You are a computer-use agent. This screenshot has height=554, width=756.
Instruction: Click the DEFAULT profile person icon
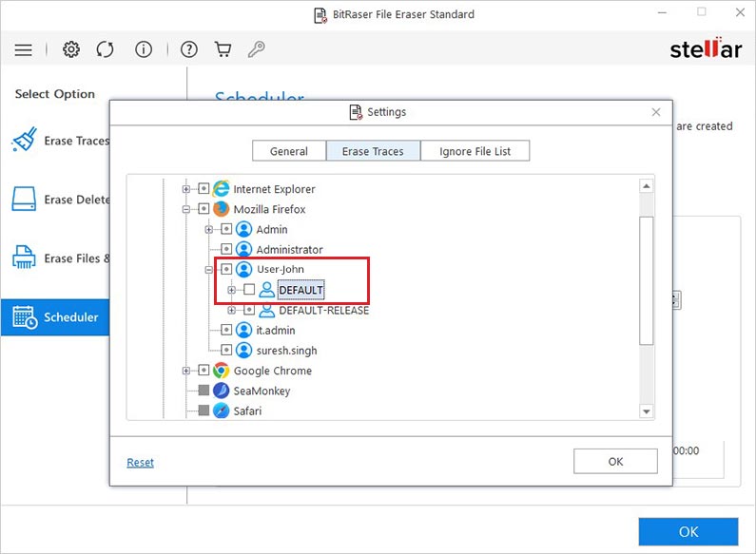pyautogui.click(x=266, y=290)
